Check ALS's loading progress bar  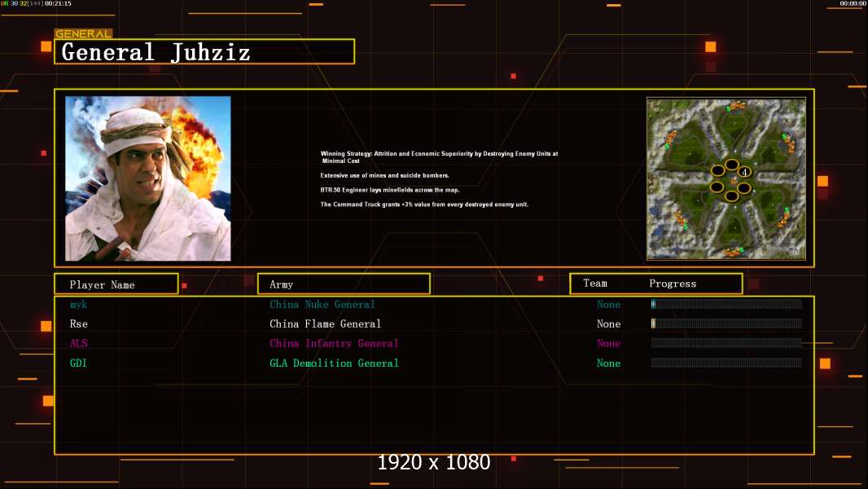click(x=726, y=343)
